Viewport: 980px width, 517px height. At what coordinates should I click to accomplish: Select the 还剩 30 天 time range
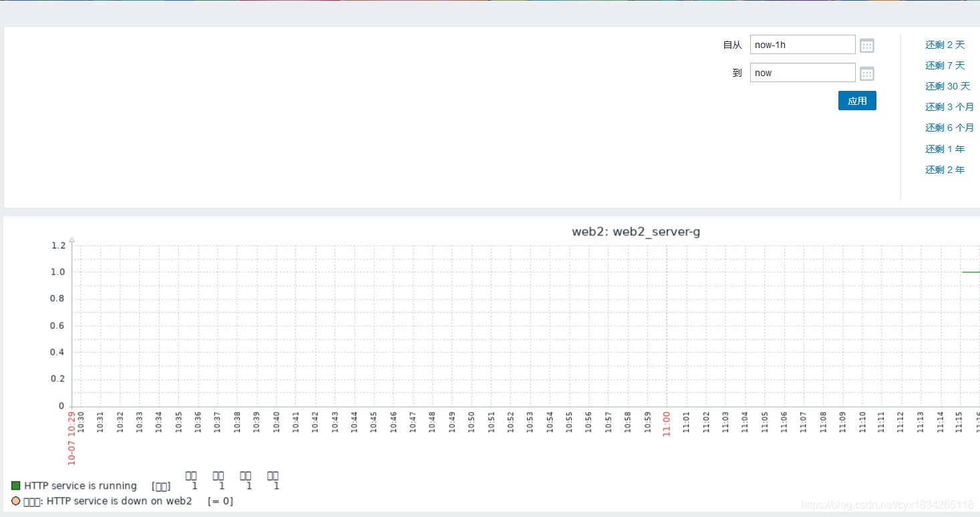click(x=947, y=86)
